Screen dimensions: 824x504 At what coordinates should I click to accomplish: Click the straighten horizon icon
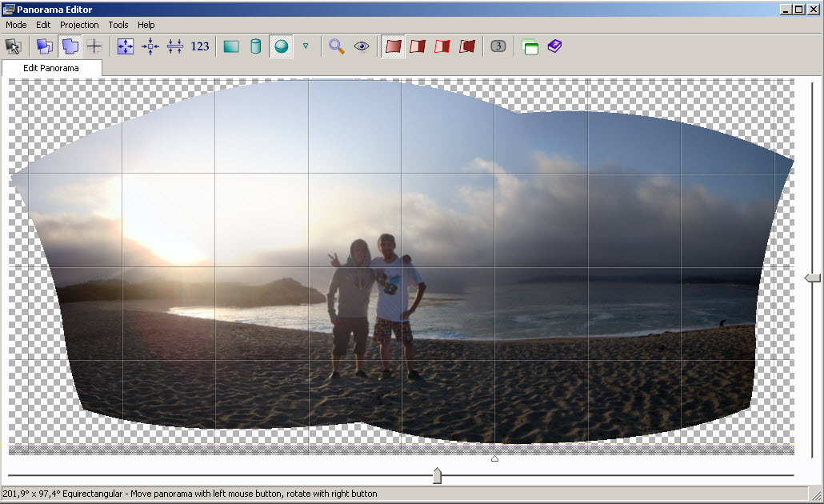tap(174, 46)
